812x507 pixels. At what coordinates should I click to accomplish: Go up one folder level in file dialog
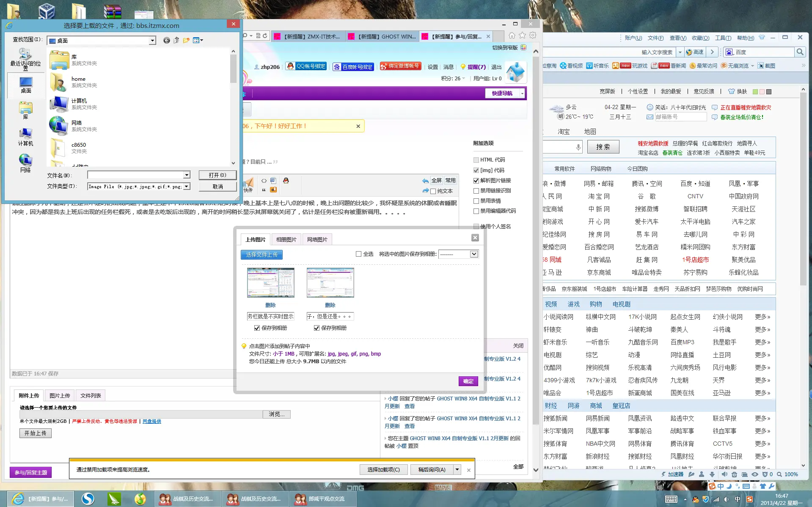coord(176,41)
